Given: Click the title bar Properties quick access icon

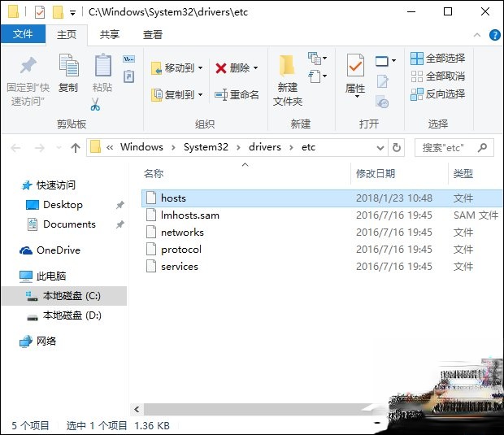Looking at the screenshot, I should (40, 12).
